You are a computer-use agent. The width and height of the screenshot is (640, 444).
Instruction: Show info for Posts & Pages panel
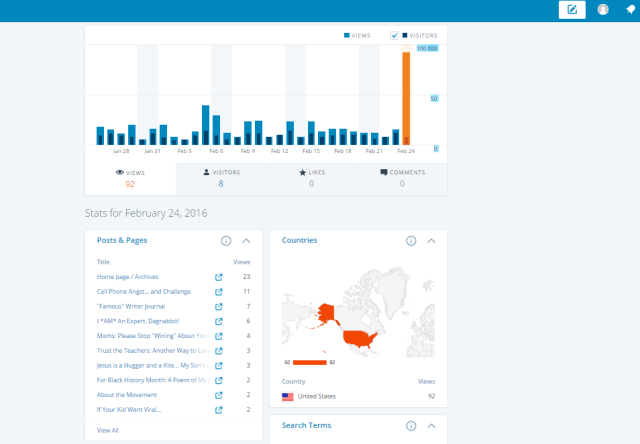(226, 241)
